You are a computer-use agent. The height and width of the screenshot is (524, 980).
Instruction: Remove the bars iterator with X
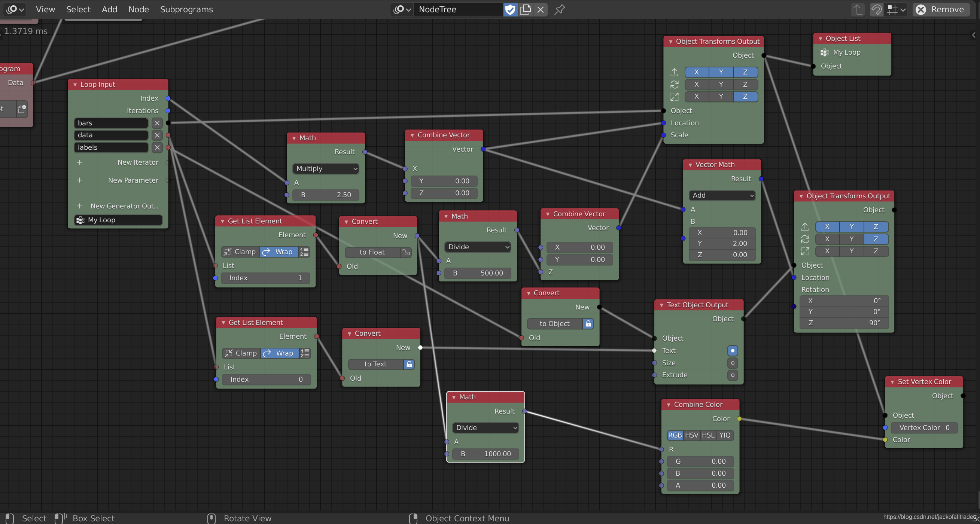pyautogui.click(x=157, y=123)
